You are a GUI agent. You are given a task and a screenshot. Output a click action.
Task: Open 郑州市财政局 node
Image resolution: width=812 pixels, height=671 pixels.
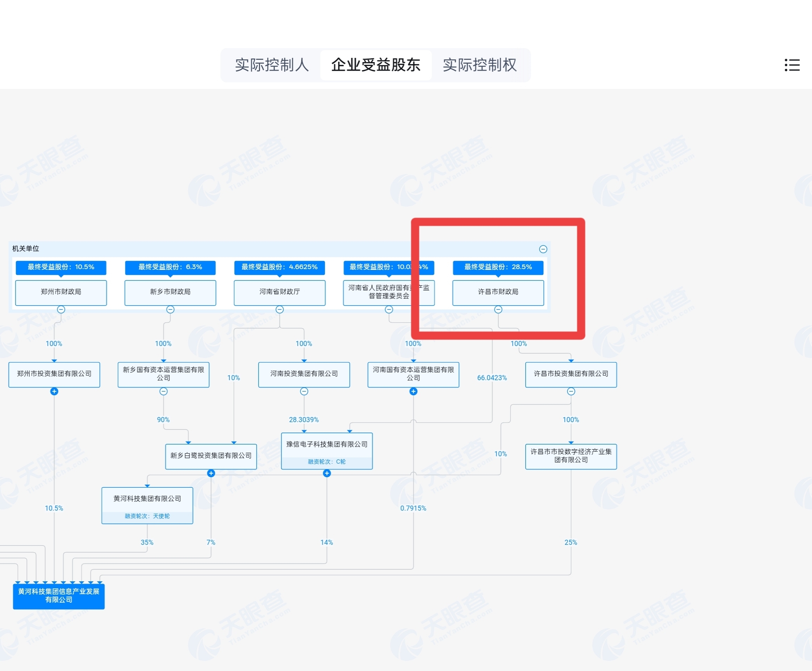(x=61, y=293)
